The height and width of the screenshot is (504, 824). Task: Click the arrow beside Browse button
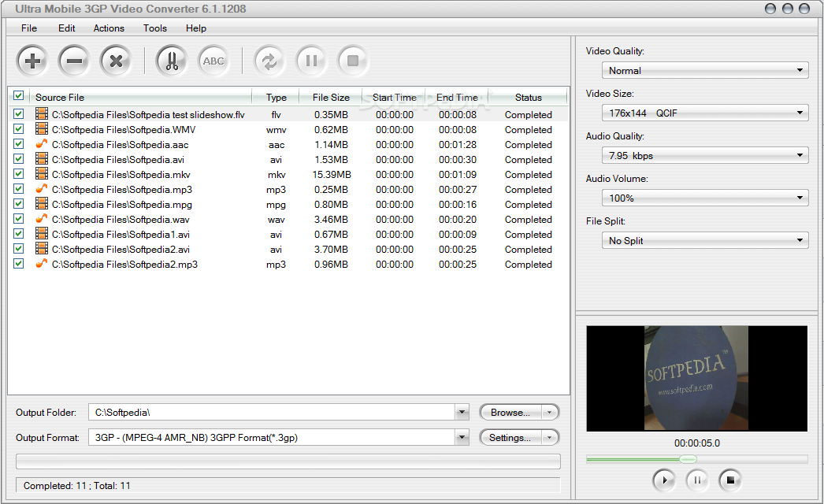click(550, 413)
